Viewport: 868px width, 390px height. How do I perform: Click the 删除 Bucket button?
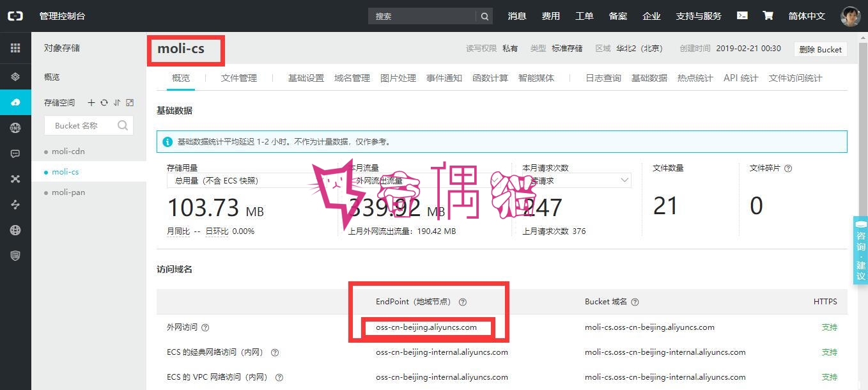click(x=821, y=49)
